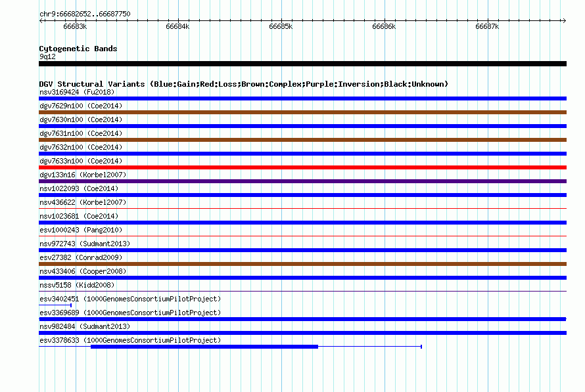This screenshot has height=392, width=585.
Task: Click the 66683k ruler tick label
Action: coord(75,26)
